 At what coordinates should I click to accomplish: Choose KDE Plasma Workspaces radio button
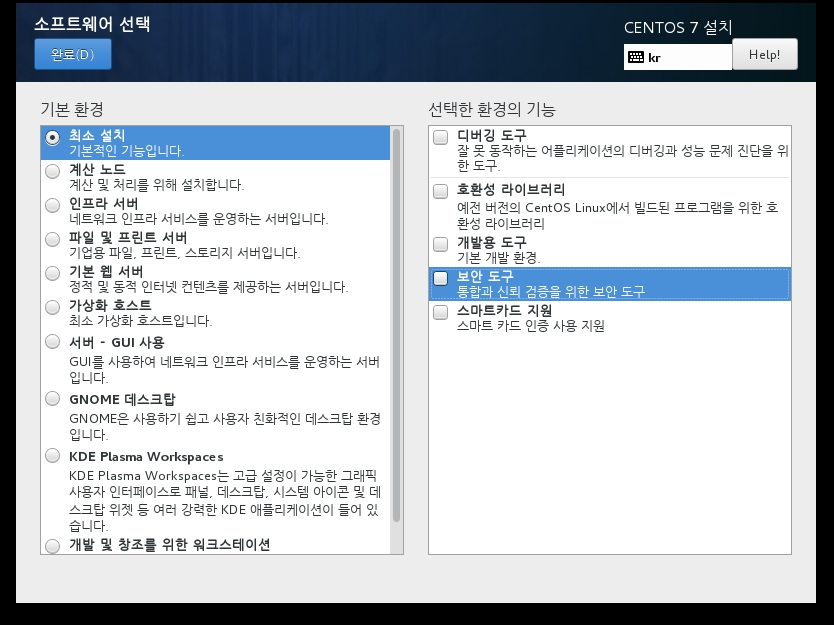click(x=53, y=456)
